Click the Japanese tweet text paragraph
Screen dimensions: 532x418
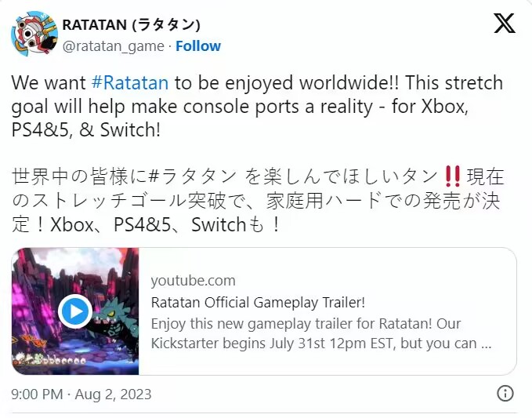click(x=258, y=200)
